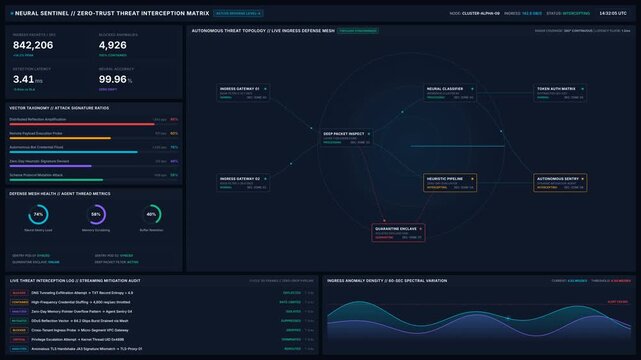Click the Live Threat Interception Log heading
This screenshot has height=360, width=641.
[75, 281]
